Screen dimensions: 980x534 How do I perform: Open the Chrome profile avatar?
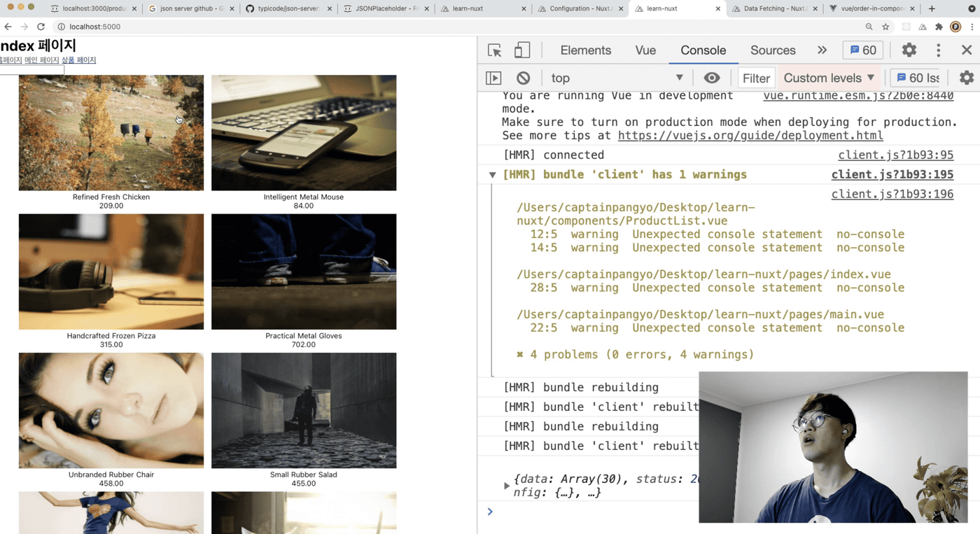click(955, 27)
